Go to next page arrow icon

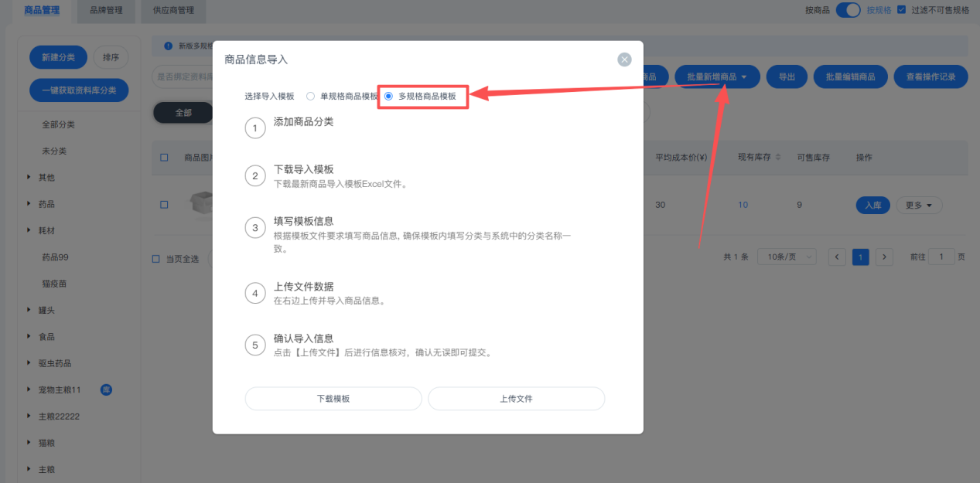[x=884, y=257]
